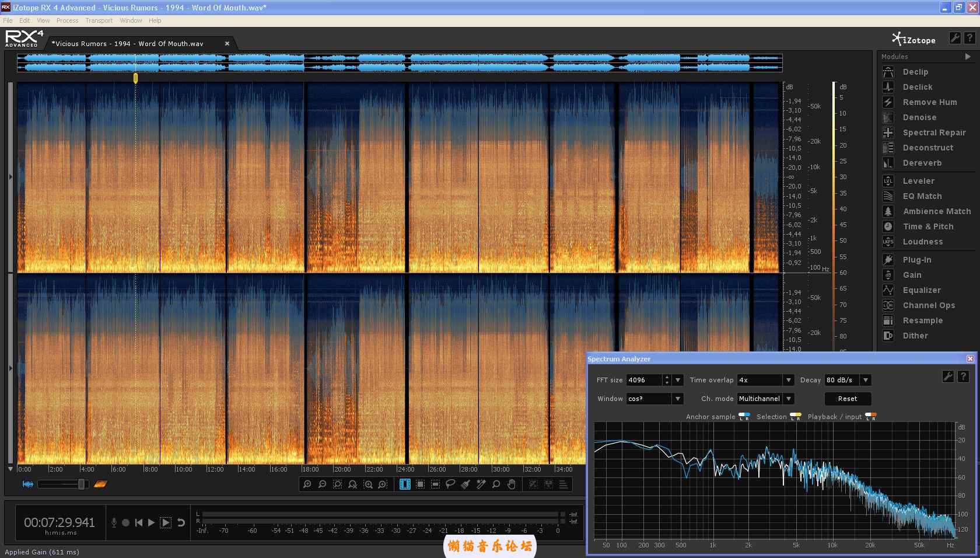Viewport: 980px width, 558px height.
Task: Click the Reset button
Action: (848, 399)
